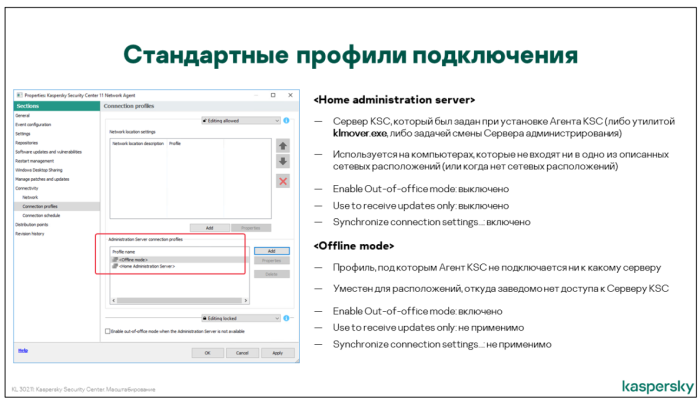Open Manage patches and updates section
Viewport: 700px width, 402px height.
(42, 179)
